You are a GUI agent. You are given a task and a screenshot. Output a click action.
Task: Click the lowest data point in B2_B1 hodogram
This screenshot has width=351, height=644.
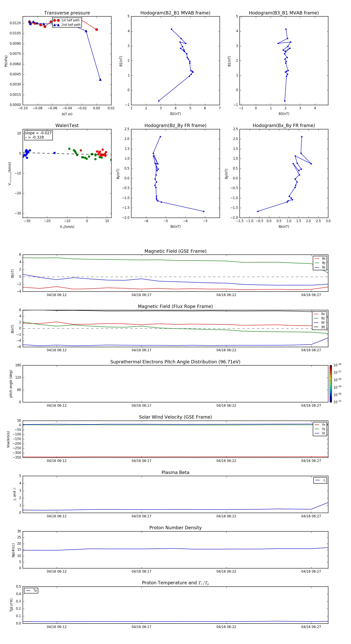[x=159, y=101]
